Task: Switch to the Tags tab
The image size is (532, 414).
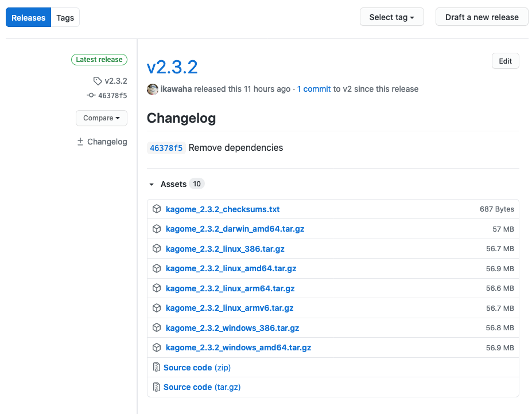Action: (x=65, y=17)
